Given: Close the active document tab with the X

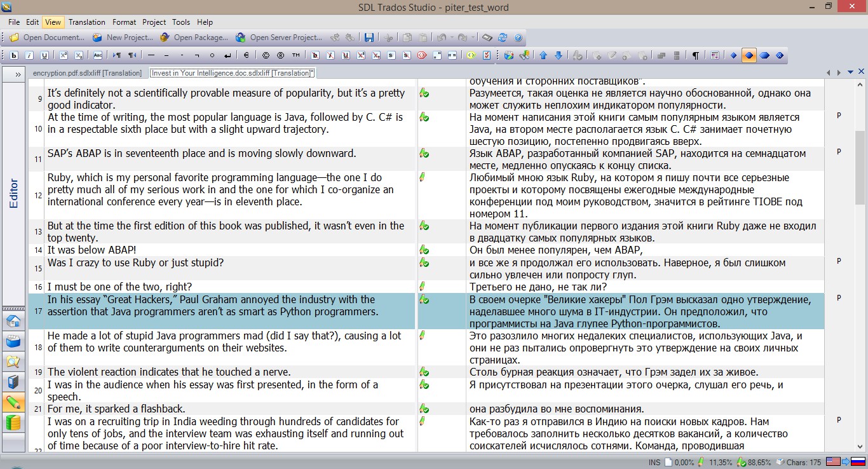Looking at the screenshot, I should click(861, 72).
